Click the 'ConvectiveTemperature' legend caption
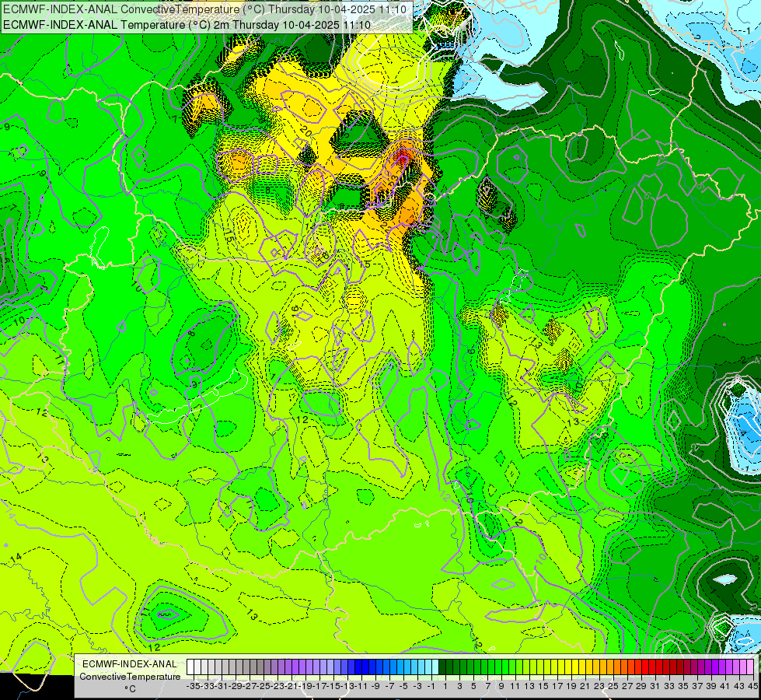761x700 pixels. coord(130,676)
